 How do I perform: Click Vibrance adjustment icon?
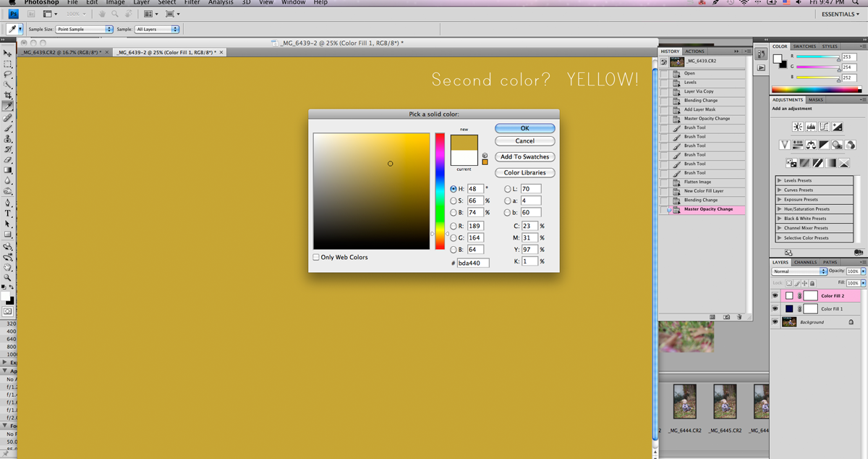point(785,145)
